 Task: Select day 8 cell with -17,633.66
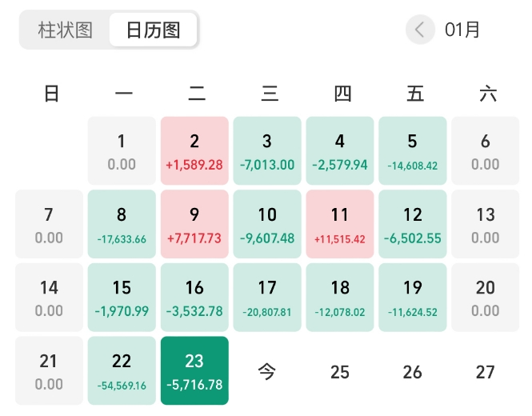pos(122,224)
